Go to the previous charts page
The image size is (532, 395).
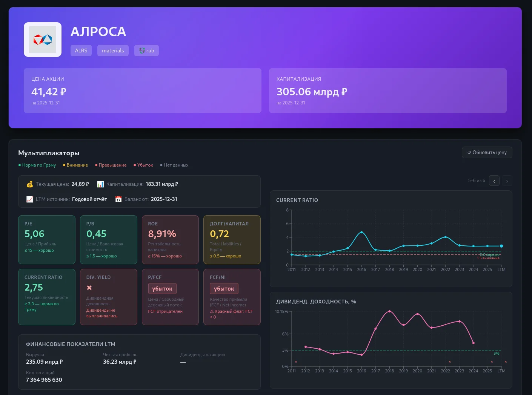tap(494, 181)
